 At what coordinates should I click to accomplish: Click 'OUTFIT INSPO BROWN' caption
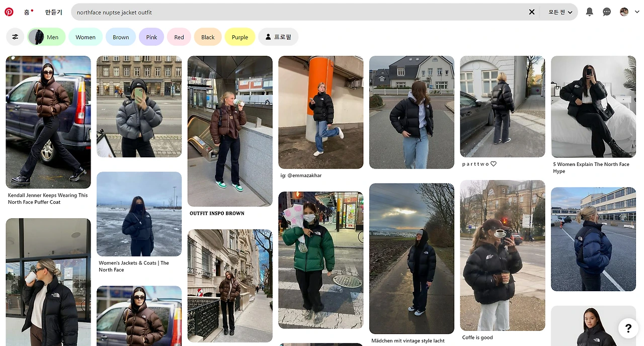pos(217,213)
